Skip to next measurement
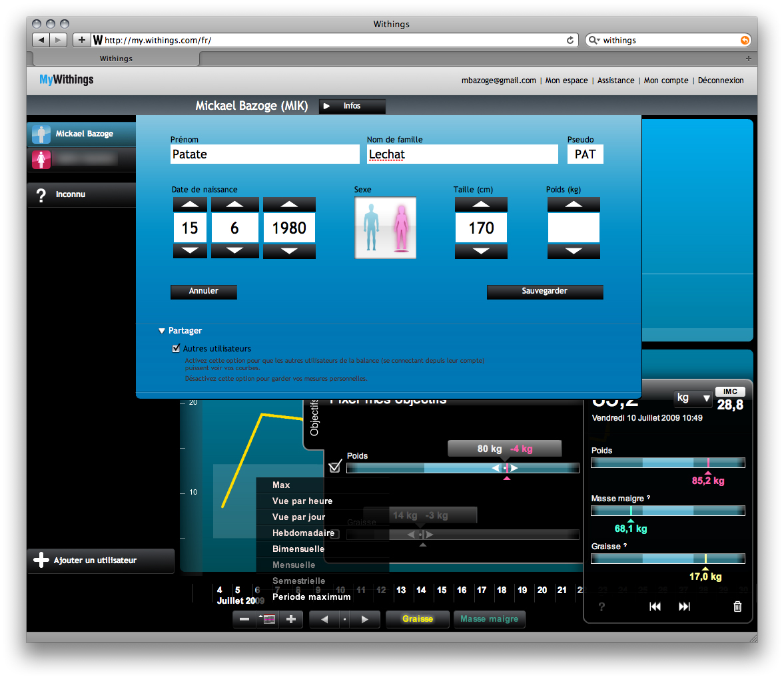Image resolution: width=784 pixels, height=679 pixels. pos(684,606)
